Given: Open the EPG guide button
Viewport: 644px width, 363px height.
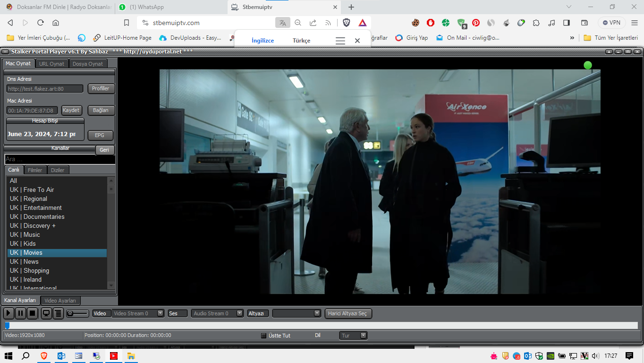Looking at the screenshot, I should coord(100,135).
